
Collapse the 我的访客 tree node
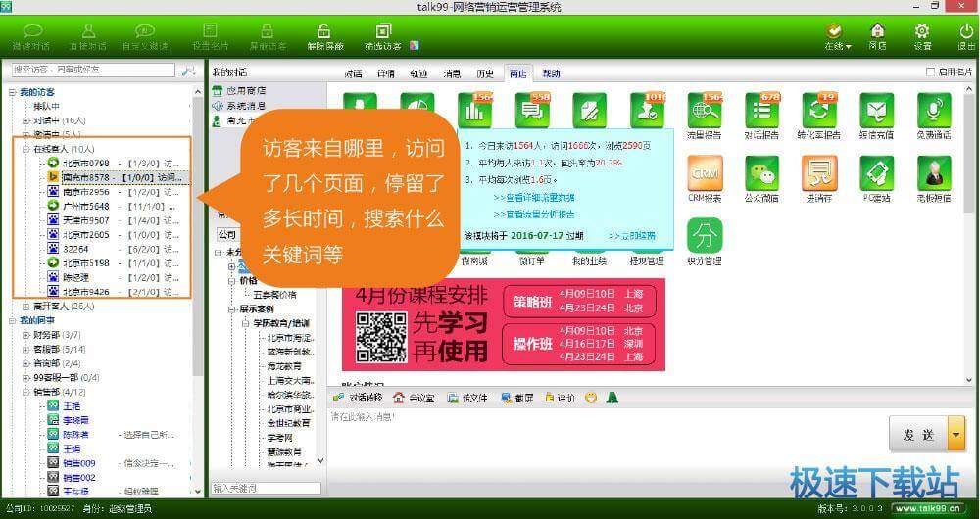point(12,92)
